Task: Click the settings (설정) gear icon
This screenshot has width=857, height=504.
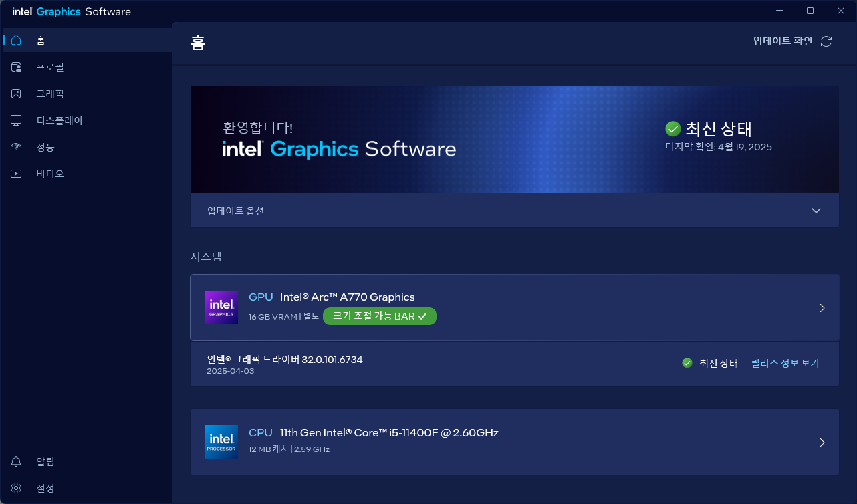Action: pyautogui.click(x=17, y=488)
